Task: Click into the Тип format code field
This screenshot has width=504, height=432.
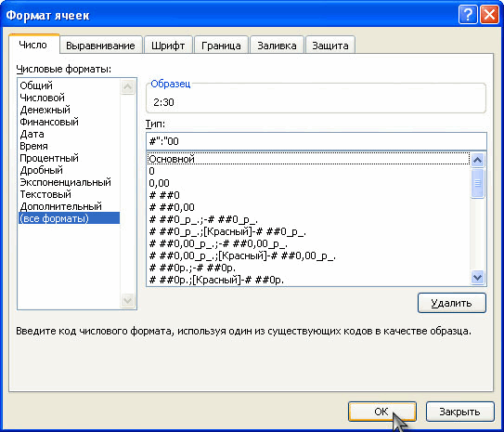Action: [x=317, y=141]
